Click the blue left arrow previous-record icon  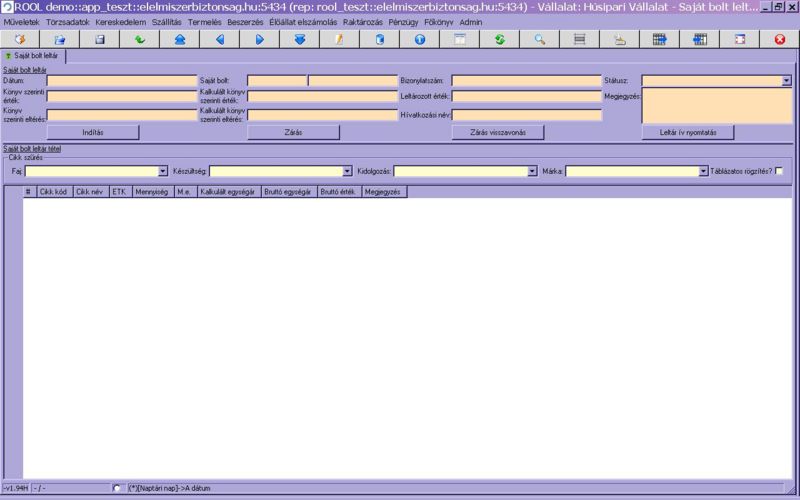click(219, 39)
